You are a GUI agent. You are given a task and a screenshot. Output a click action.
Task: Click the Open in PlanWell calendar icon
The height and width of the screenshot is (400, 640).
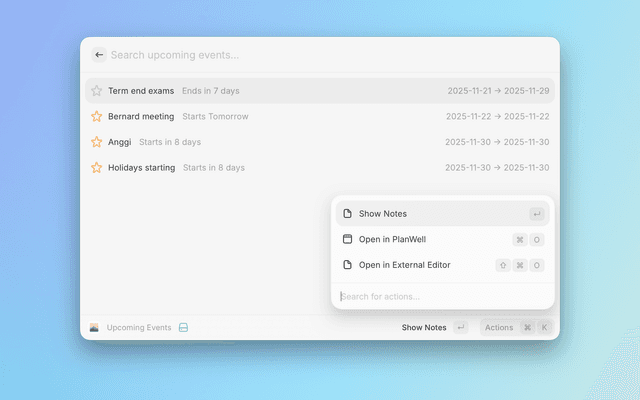coord(347,240)
